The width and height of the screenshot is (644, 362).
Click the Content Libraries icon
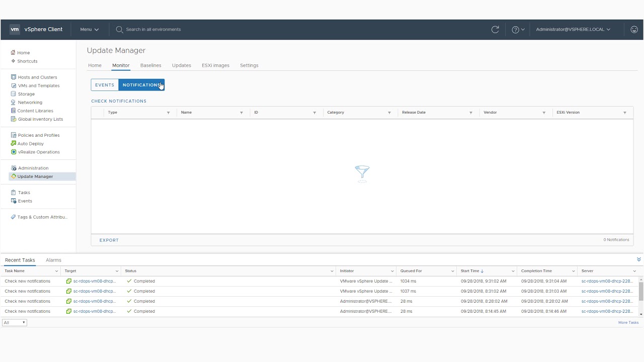coord(14,111)
